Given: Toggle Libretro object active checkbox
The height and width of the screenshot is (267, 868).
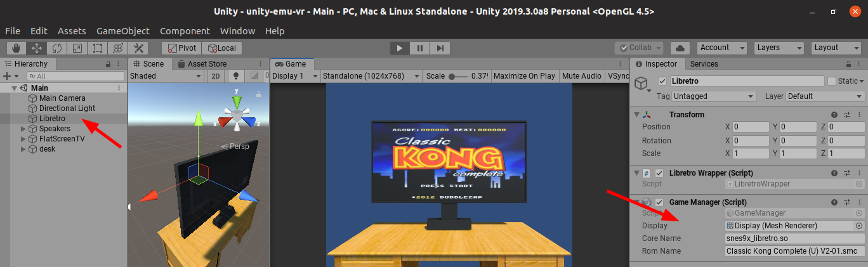Looking at the screenshot, I should pyautogui.click(x=663, y=81).
